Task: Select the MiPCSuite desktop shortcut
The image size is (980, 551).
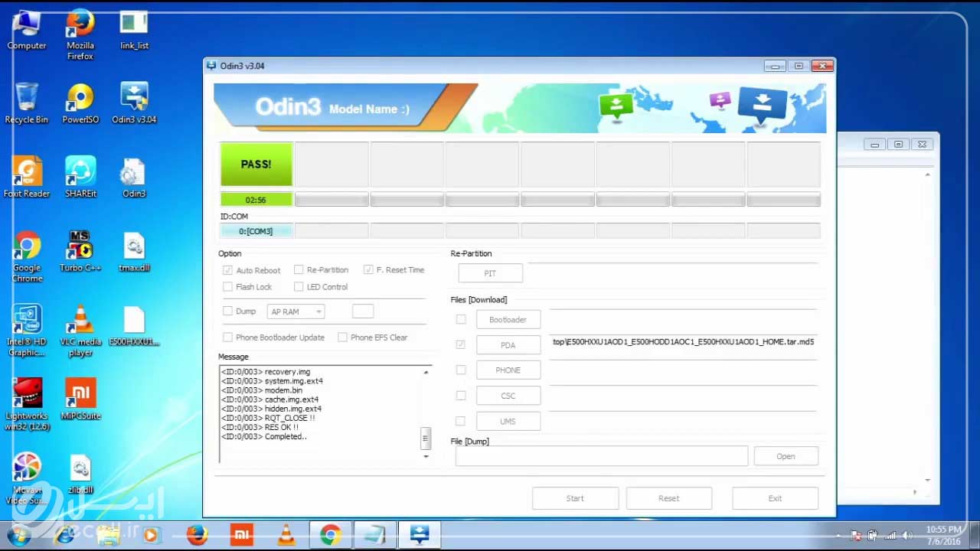Action: [80, 399]
